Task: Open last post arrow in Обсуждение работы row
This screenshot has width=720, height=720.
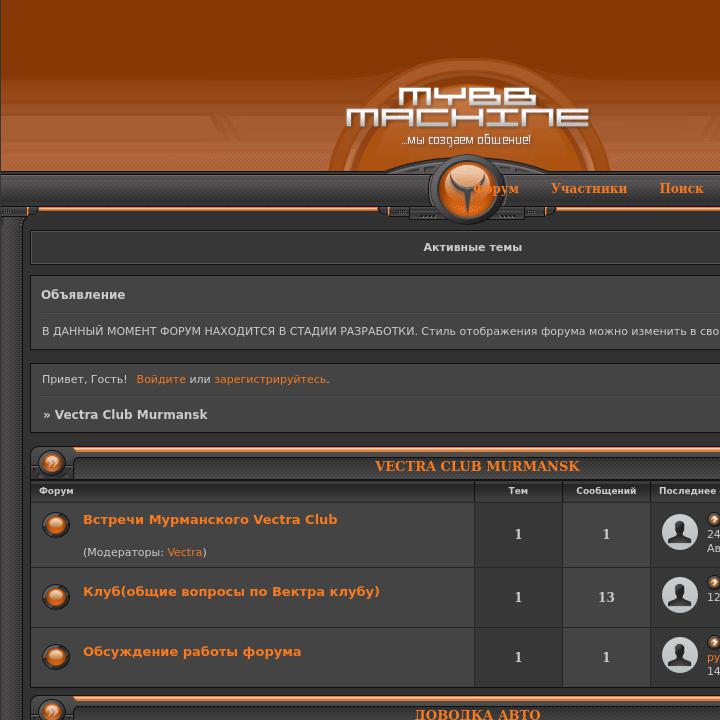Action: point(714,642)
